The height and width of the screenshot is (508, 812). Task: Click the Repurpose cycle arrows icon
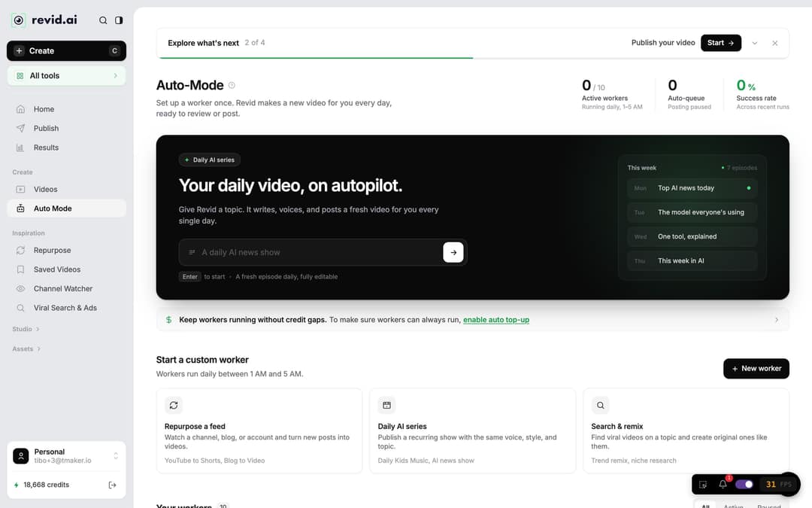point(20,251)
